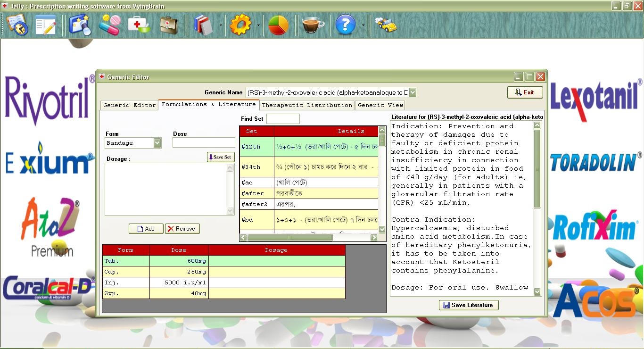
Task: Expand the Generic Name combo box
Action: 413,92
